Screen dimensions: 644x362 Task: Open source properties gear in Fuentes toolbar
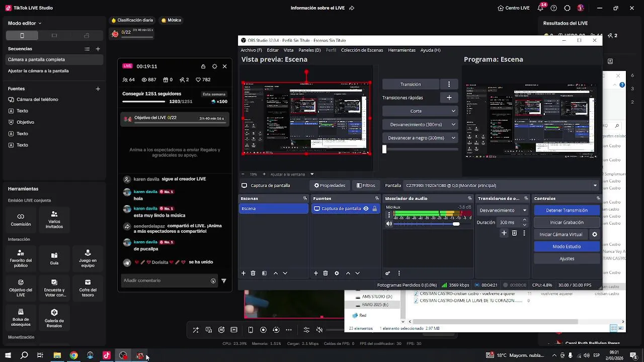[x=337, y=273]
